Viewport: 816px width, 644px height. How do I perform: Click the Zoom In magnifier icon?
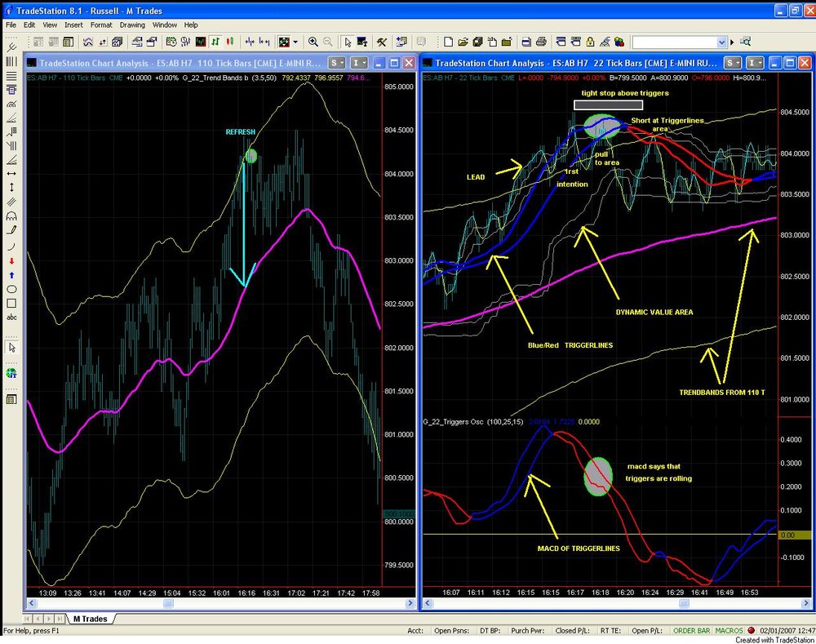313,42
